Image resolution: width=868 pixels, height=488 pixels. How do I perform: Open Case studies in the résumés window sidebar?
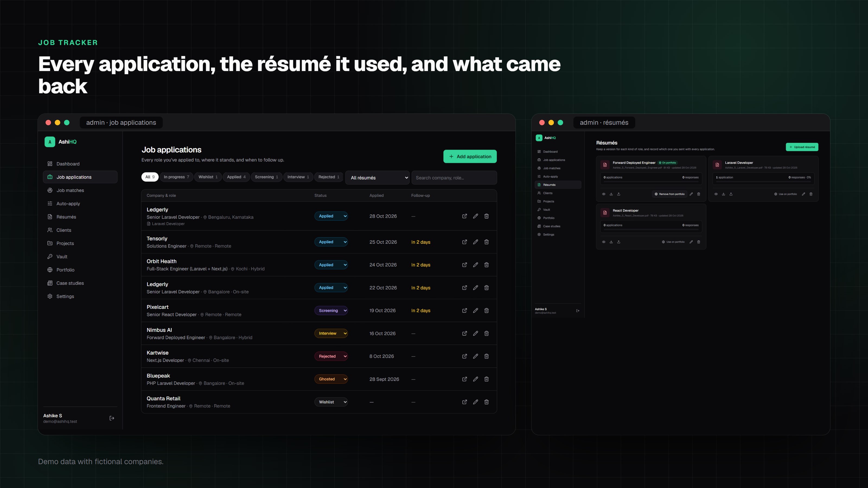pos(558,226)
